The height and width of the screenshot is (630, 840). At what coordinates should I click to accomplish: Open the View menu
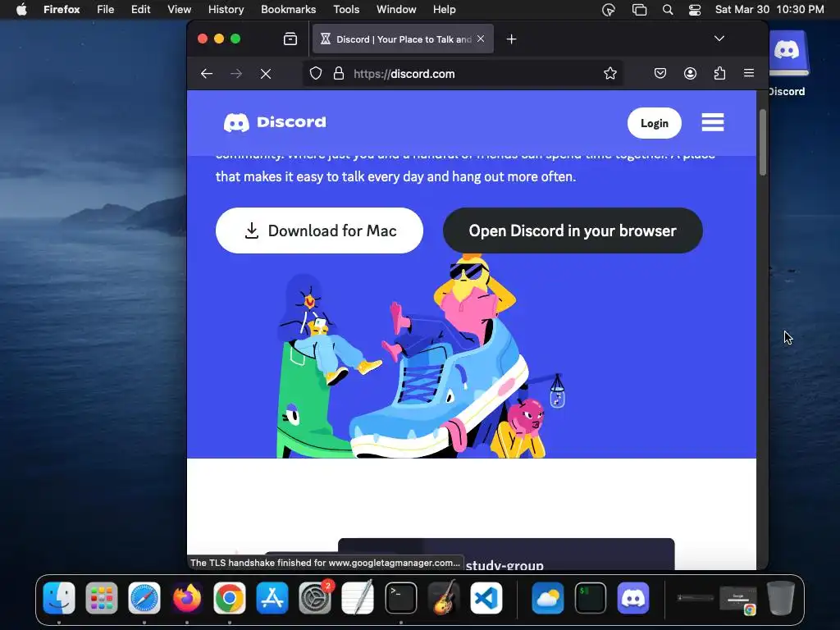179,10
